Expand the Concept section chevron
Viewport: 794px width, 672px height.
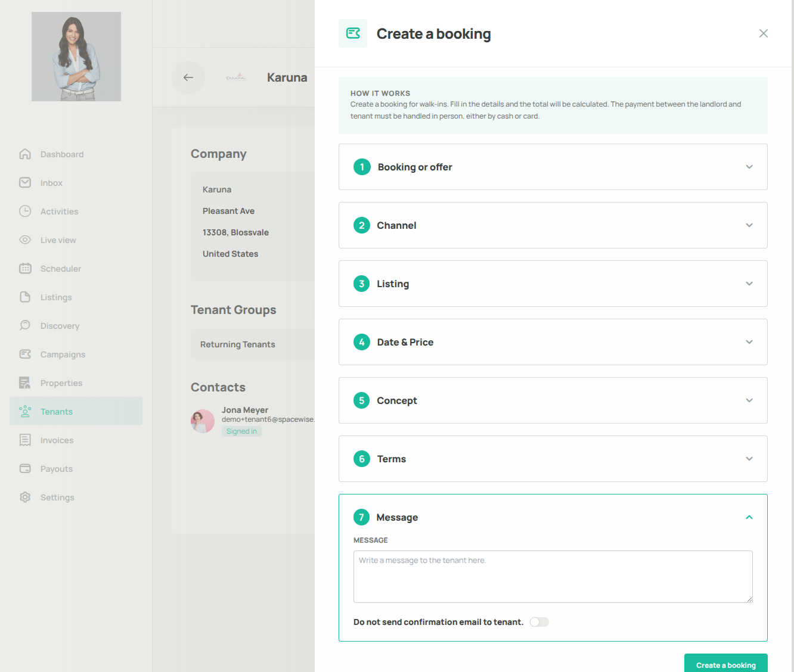click(749, 400)
